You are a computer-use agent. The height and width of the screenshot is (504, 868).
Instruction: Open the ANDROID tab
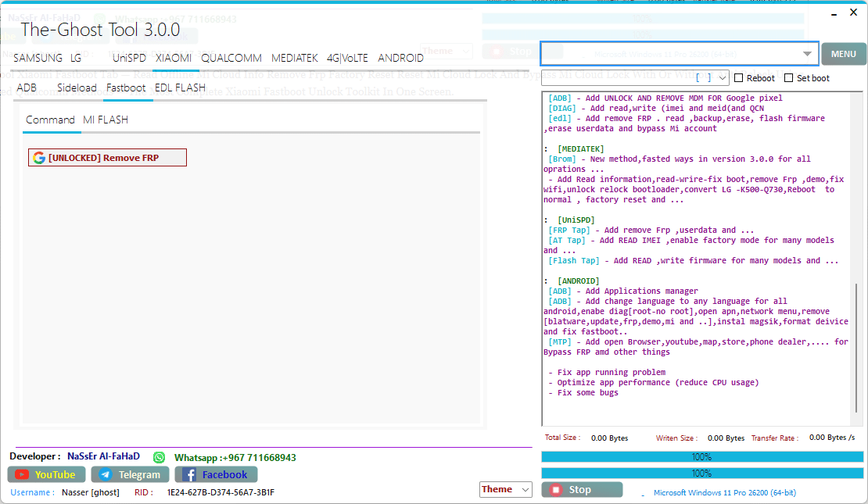tap(401, 58)
